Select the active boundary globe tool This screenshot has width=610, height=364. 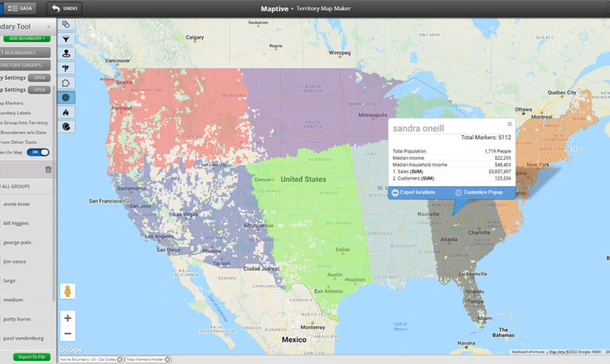click(66, 97)
